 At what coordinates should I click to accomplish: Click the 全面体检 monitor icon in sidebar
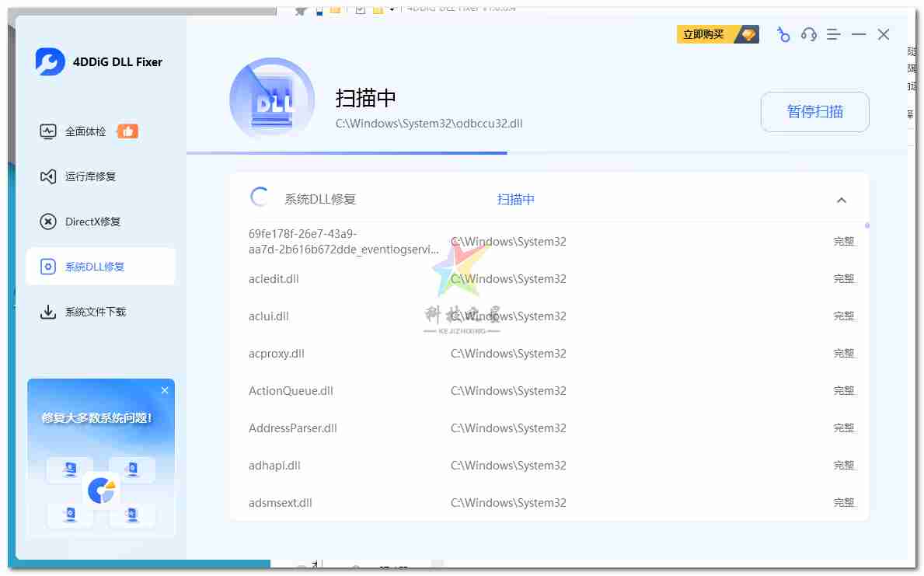point(48,131)
